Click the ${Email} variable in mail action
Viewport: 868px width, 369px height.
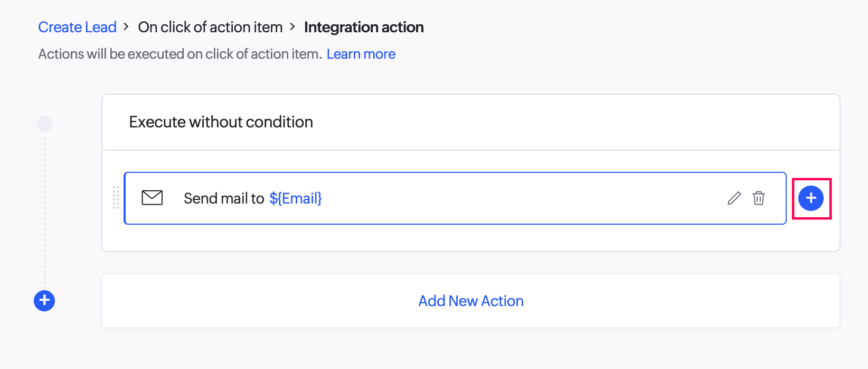[296, 198]
